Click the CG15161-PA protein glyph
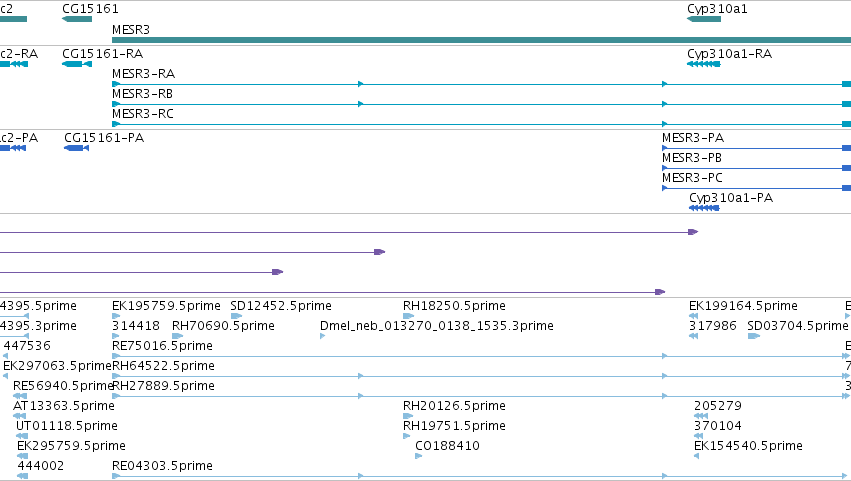 (77, 149)
